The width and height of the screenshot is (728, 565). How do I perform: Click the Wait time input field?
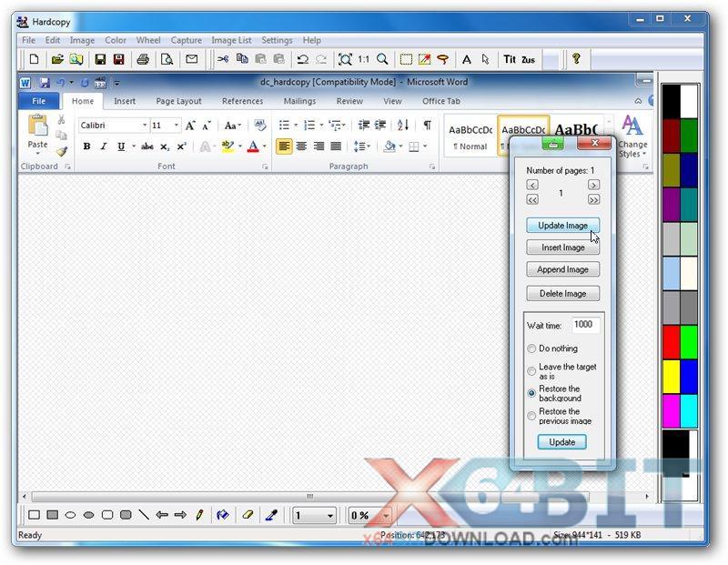585,325
